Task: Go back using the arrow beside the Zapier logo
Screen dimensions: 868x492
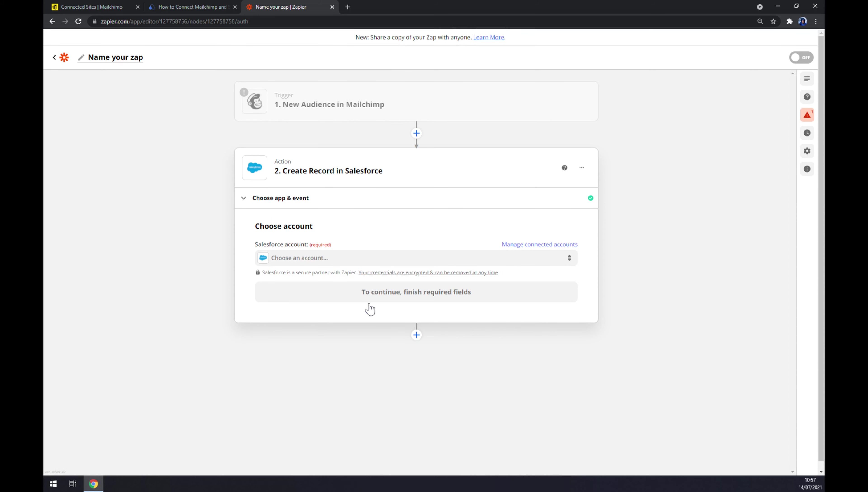Action: coord(54,57)
